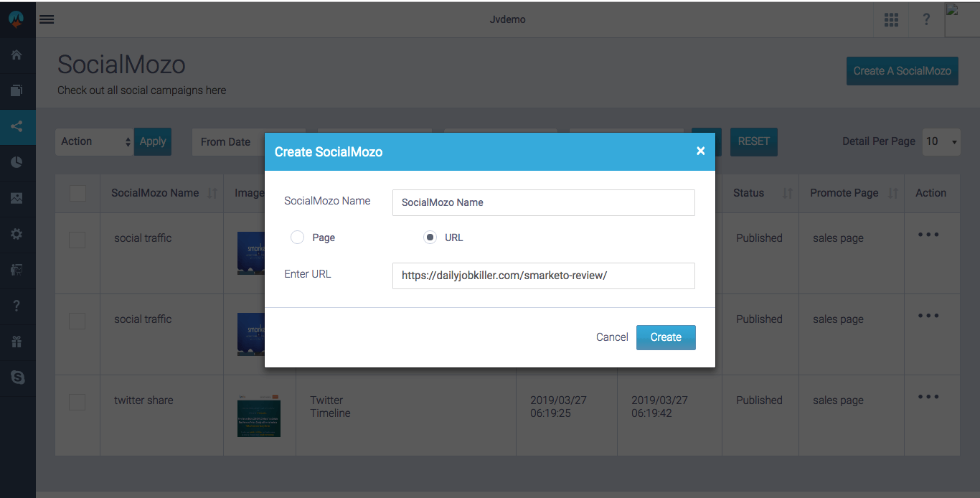
Task: Open the Detail Per Page dropdown
Action: [x=941, y=141]
